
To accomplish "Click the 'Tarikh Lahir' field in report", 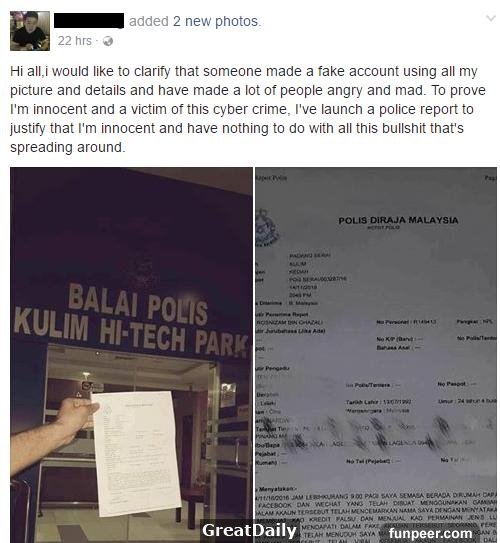I will 378,402.
